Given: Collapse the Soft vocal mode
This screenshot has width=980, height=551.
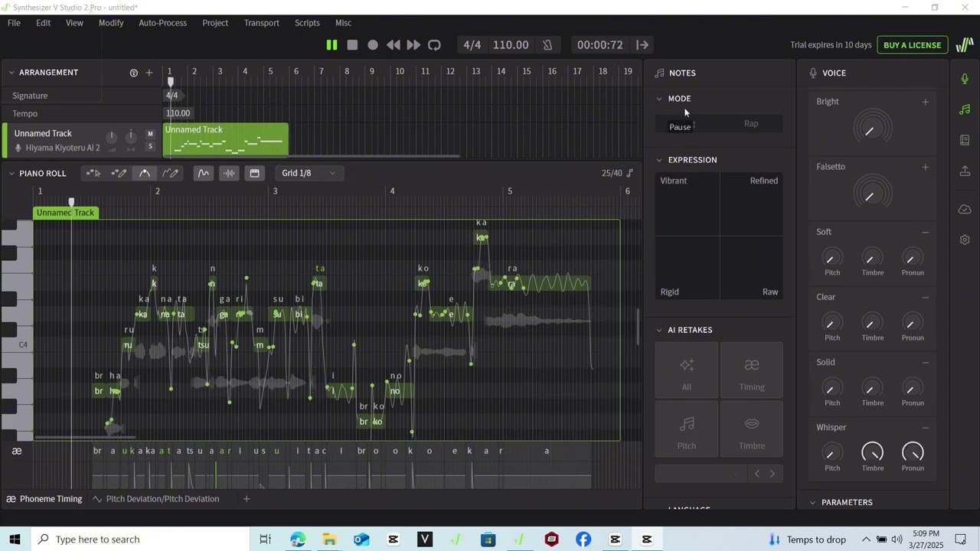Looking at the screenshot, I should (x=925, y=232).
